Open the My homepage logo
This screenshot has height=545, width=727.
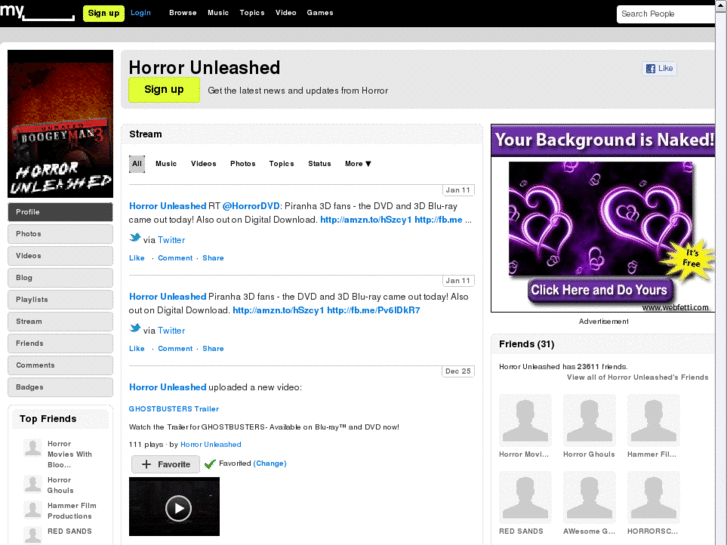pyautogui.click(x=37, y=12)
